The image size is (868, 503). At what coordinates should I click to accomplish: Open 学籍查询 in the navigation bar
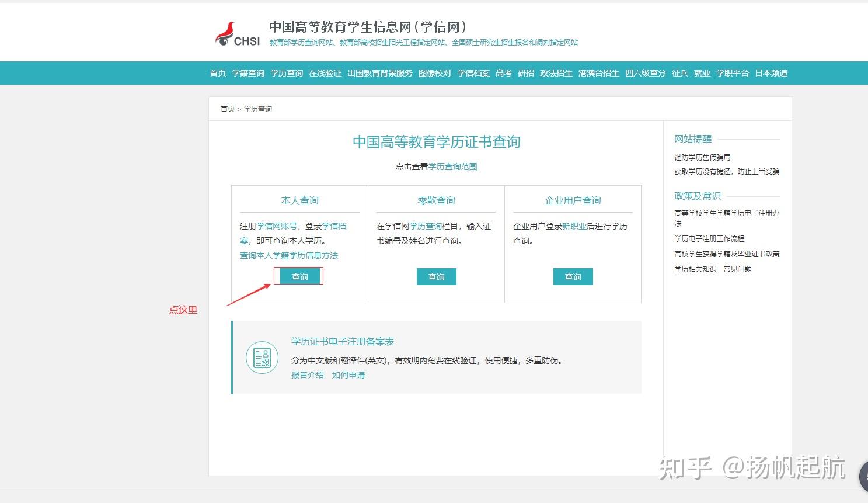[x=248, y=73]
